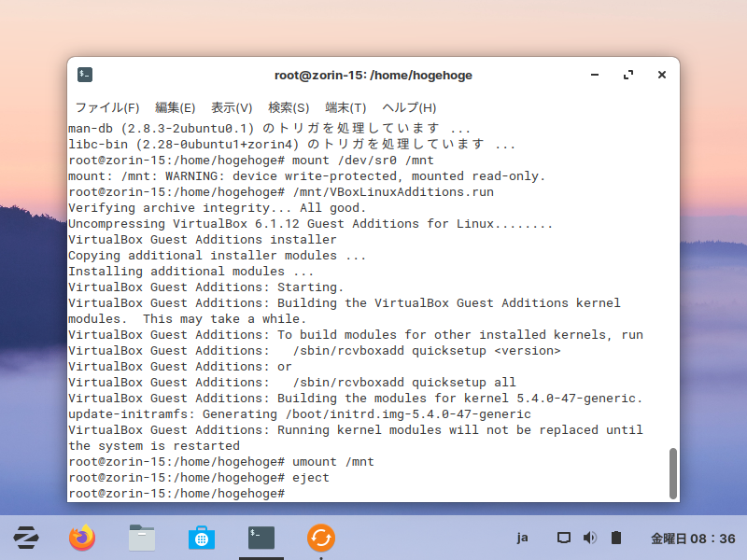The width and height of the screenshot is (747, 560).
Task: Open the 検索(S) menu
Action: (289, 107)
